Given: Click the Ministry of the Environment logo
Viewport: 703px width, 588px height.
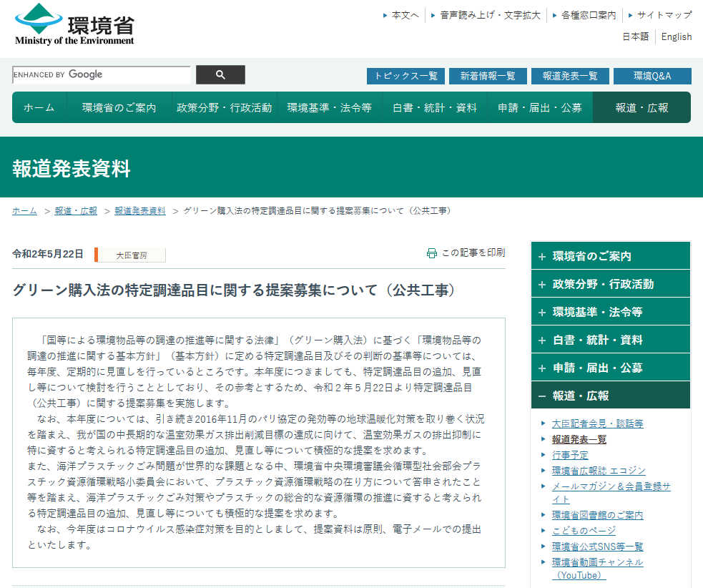Looking at the screenshot, I should 74,25.
